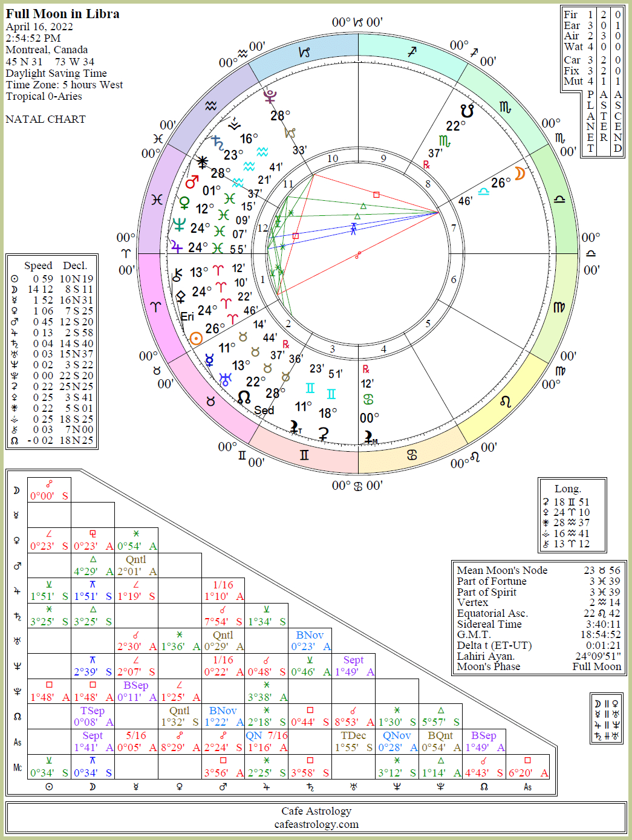Click house number 4 on the inner wheel
Screen dimensions: 632x840
tap(383, 349)
